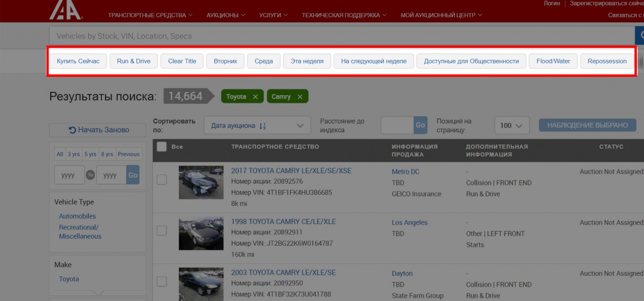The width and height of the screenshot is (644, 301).
Task: Open ТЕХНИЧЕСКАЯ ПОДДЕРЖКА menu
Action: pos(344,15)
